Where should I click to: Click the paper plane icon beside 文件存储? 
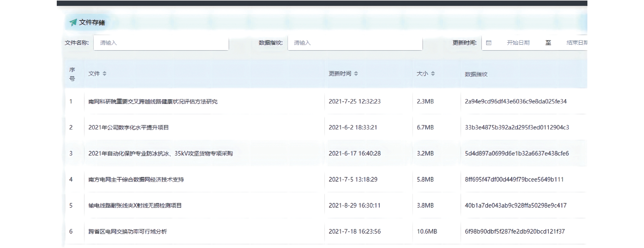coord(73,22)
